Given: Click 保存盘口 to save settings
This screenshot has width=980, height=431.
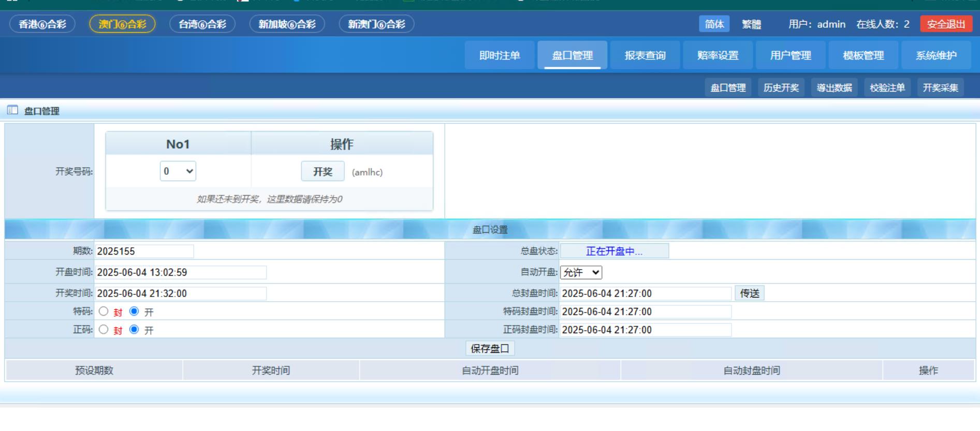Looking at the screenshot, I should tap(490, 349).
